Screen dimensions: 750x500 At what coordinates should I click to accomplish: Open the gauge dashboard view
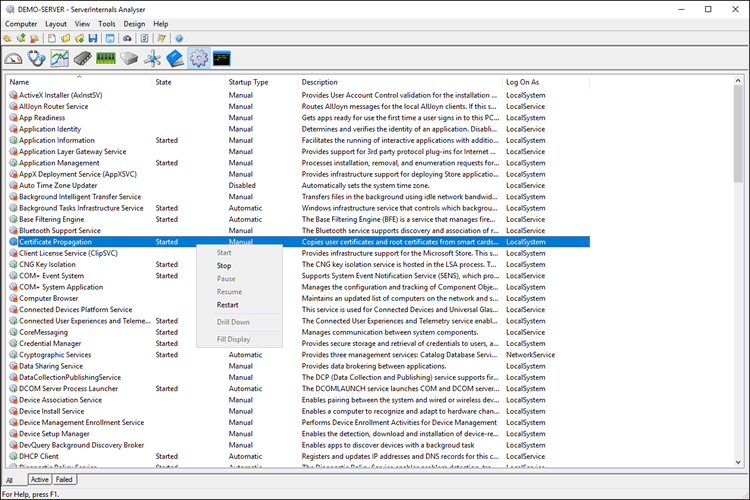(x=13, y=58)
